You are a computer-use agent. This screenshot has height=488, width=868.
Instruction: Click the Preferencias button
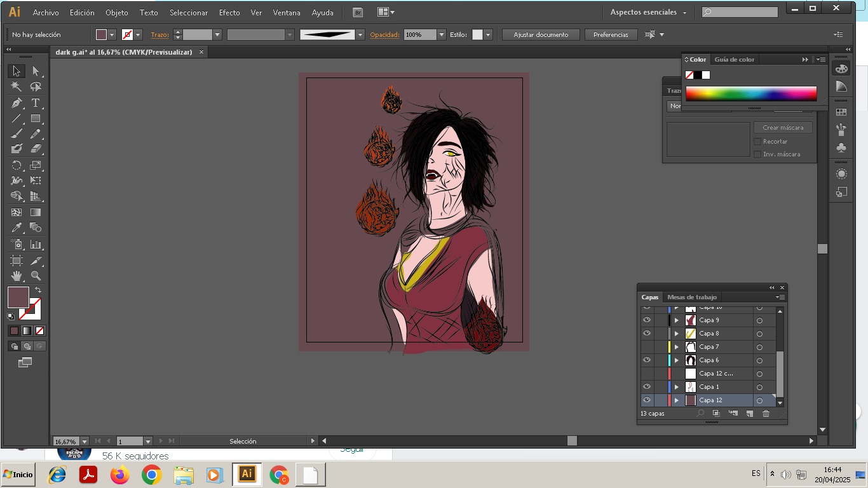click(611, 35)
